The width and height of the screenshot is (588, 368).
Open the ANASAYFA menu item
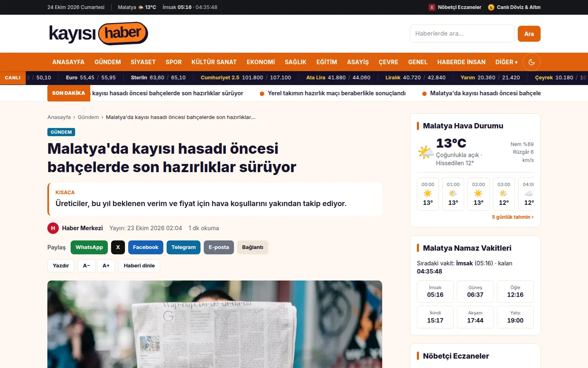pyautogui.click(x=68, y=62)
